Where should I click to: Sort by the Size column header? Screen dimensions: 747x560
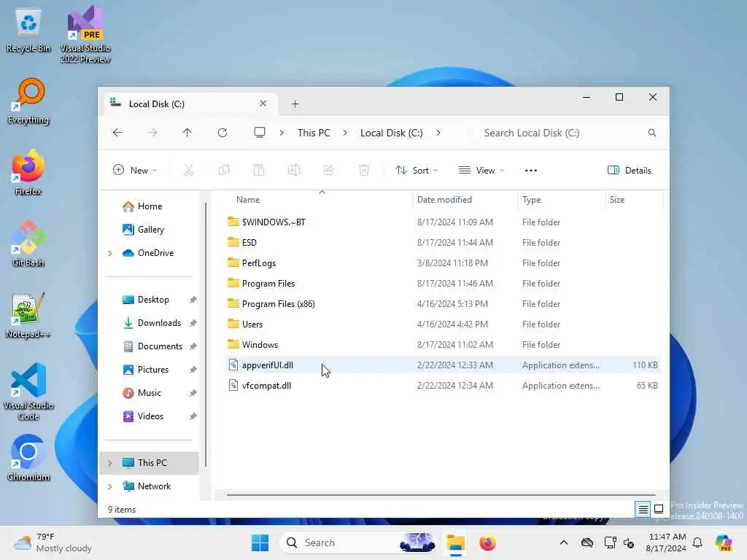[x=617, y=200]
